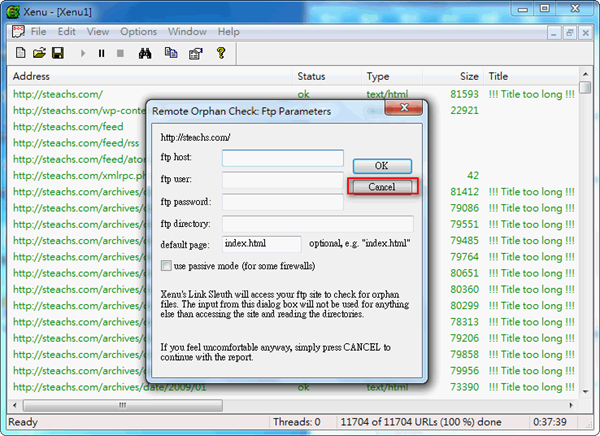Open the Window menu
The height and width of the screenshot is (436, 600).
(x=187, y=31)
